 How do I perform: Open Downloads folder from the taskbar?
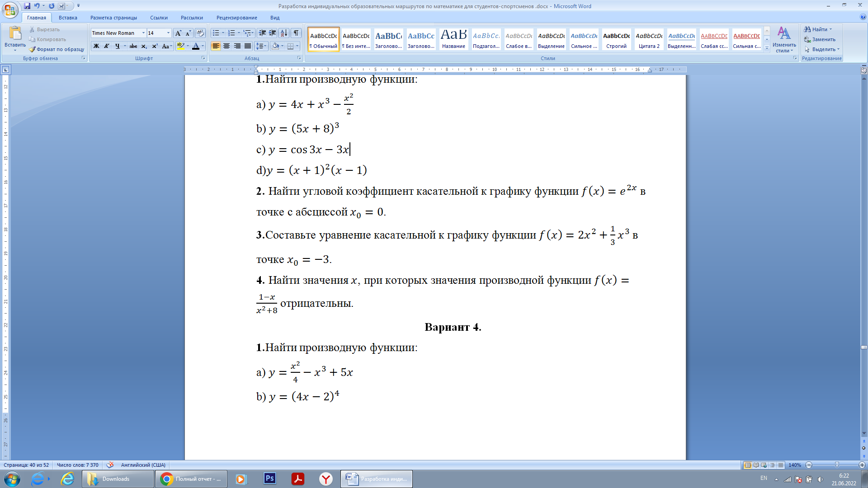[118, 479]
